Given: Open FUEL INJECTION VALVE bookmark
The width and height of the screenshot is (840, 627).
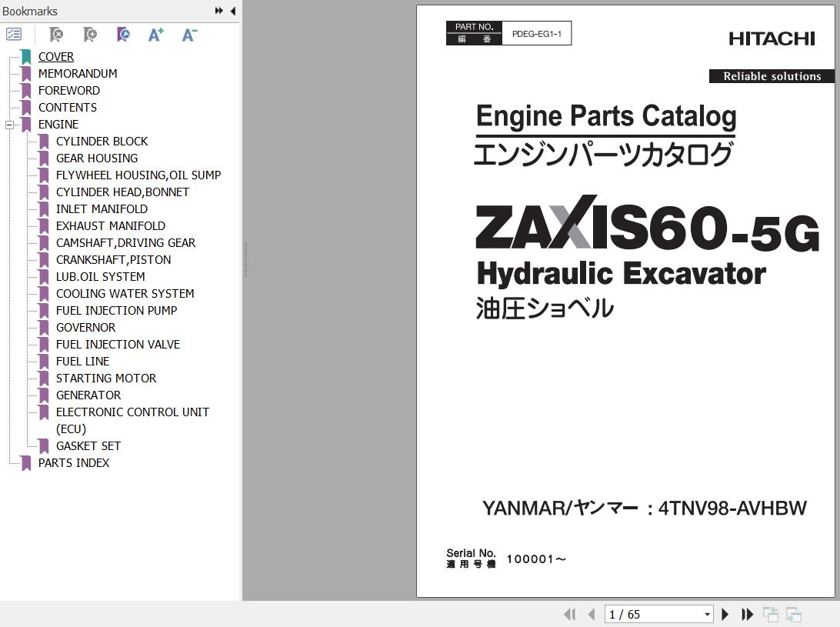Looking at the screenshot, I should tap(118, 345).
